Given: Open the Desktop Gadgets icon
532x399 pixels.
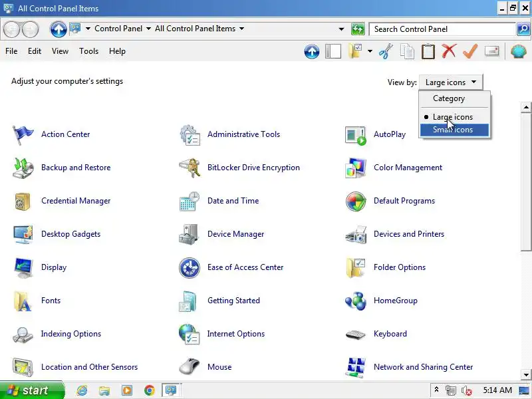Looking at the screenshot, I should pos(23,234).
